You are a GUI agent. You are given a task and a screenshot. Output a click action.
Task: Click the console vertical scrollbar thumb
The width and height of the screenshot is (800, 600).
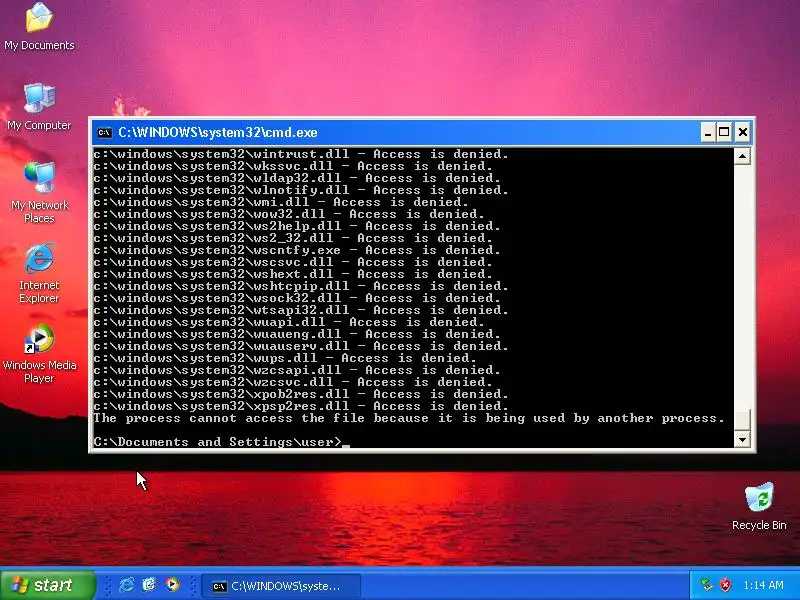point(742,419)
